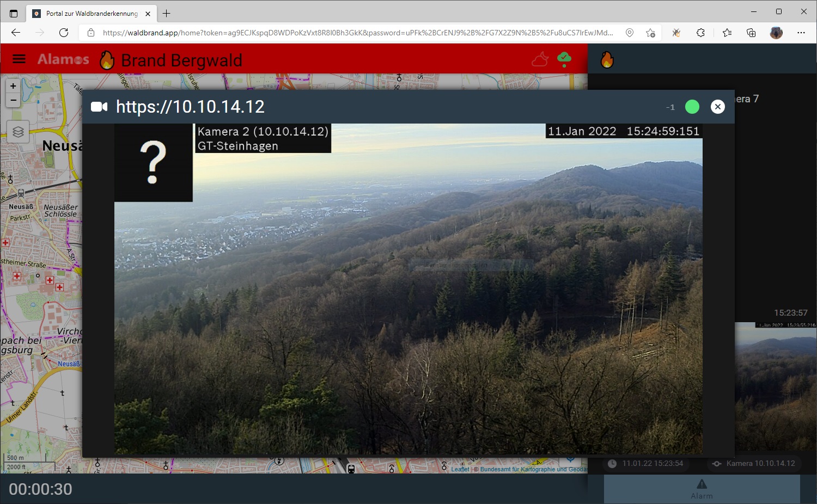Open browser settings ellipsis menu
The image size is (817, 504).
(x=801, y=33)
